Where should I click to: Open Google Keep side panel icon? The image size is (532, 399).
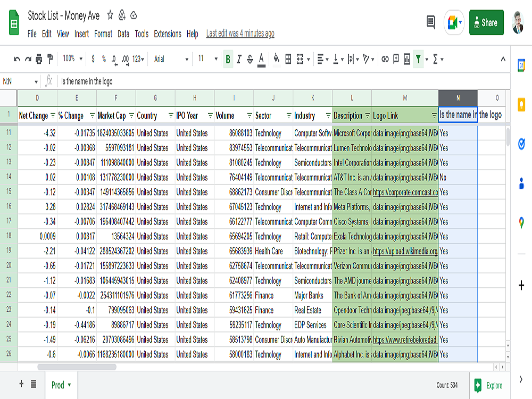click(x=521, y=104)
